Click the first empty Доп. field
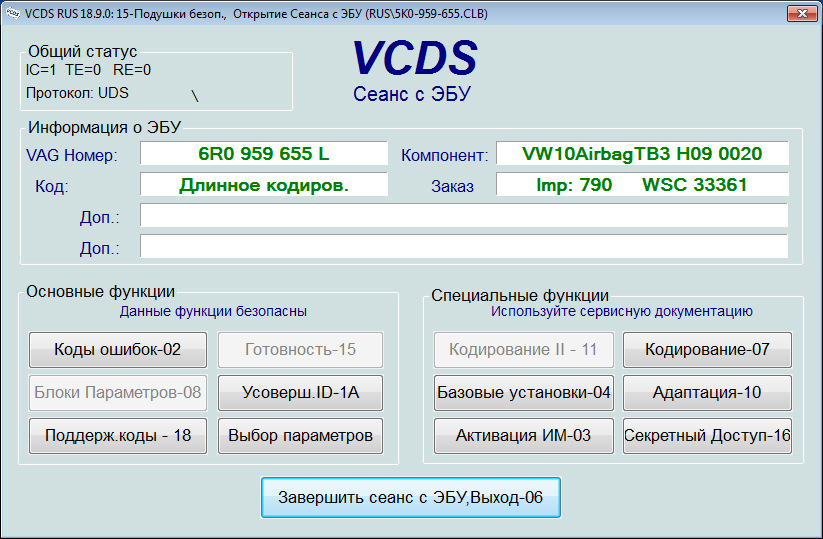The height and width of the screenshot is (539, 823). pyautogui.click(x=464, y=216)
